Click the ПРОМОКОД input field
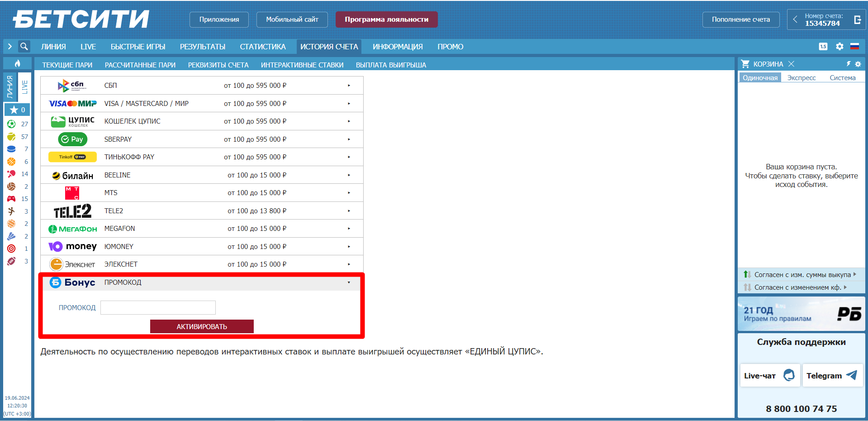 click(x=158, y=308)
